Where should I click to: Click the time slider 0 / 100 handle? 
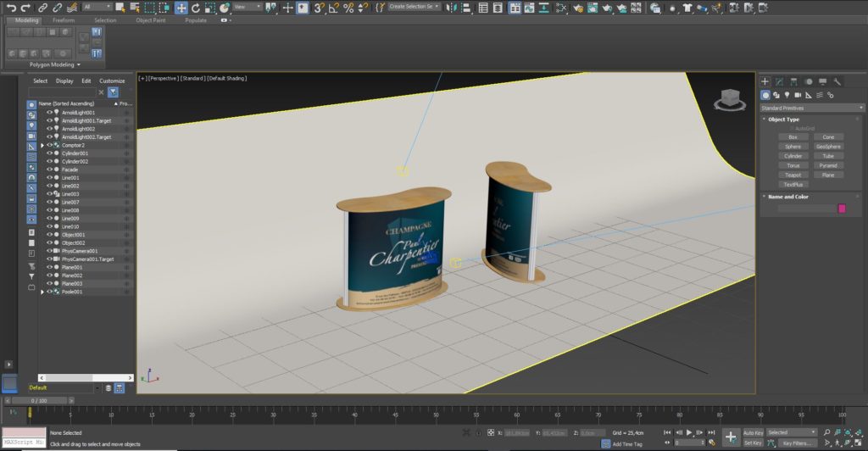coord(39,401)
